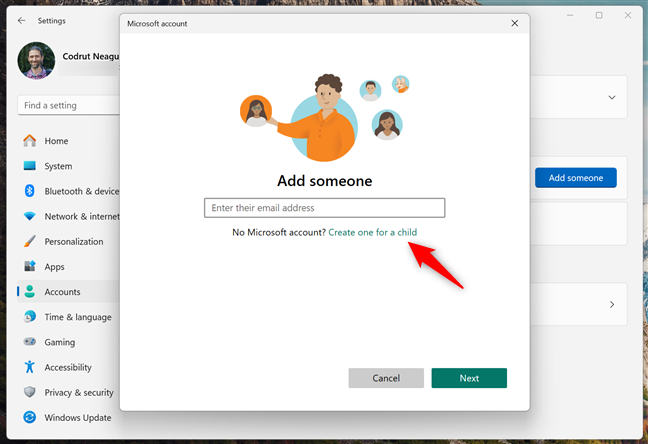Click the System monitor icon
The image size is (648, 444).
(x=30, y=166)
